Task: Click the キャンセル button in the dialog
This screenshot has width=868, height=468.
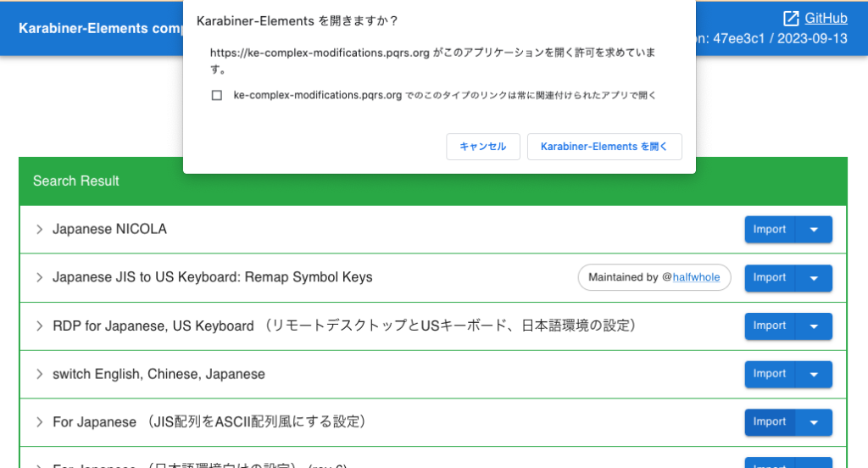Action: coord(482,147)
